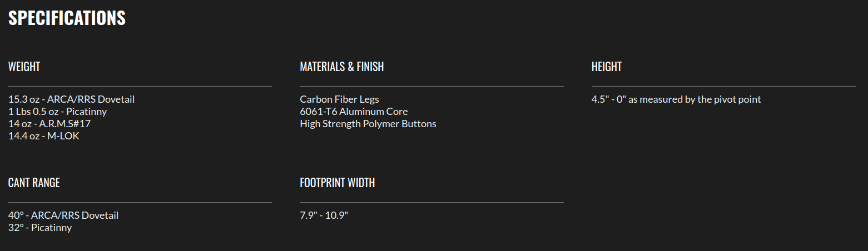Click the 7.9" - 10.9" footprint value
Viewport: 868px width, 251px height.
point(324,215)
